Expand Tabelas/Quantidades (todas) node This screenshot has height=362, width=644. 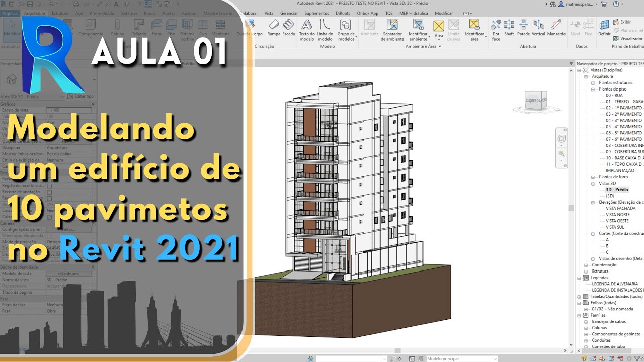[579, 297]
